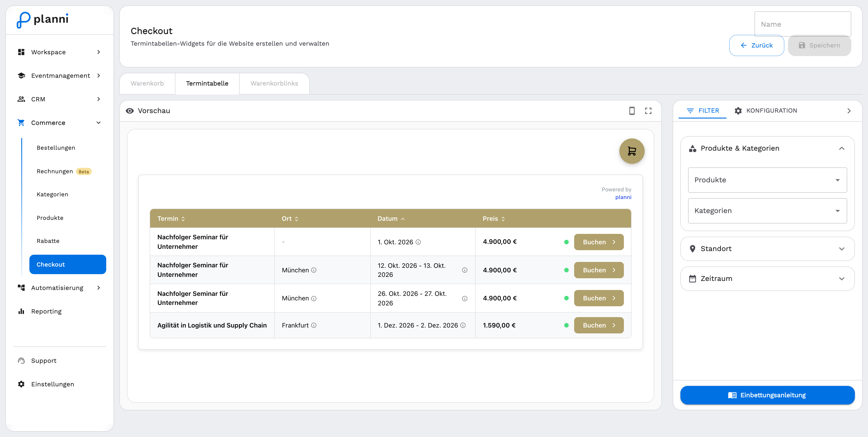Open the Kategorien dropdown filter
868x437 pixels.
pos(767,211)
